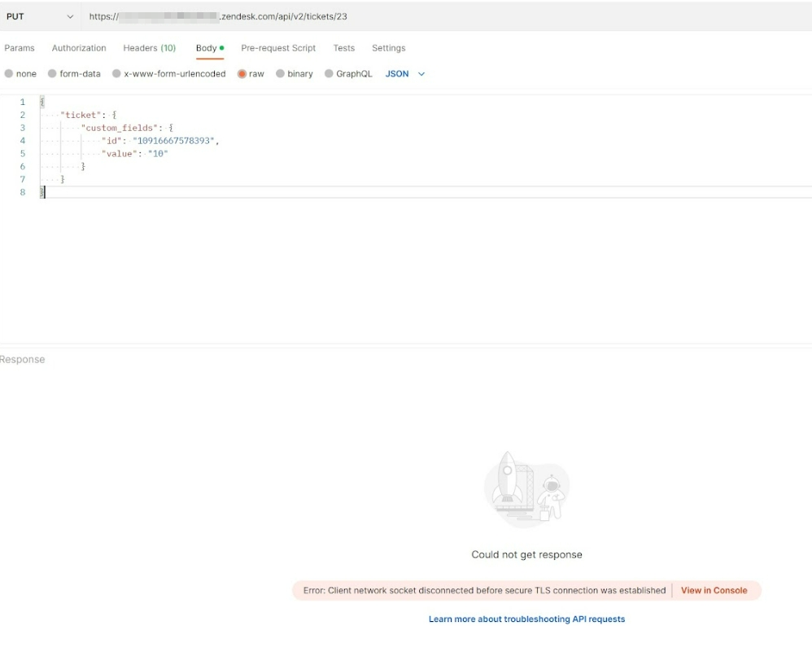Viewport: 812px width, 652px height.
Task: Switch to the Tests tab
Action: coord(343,48)
